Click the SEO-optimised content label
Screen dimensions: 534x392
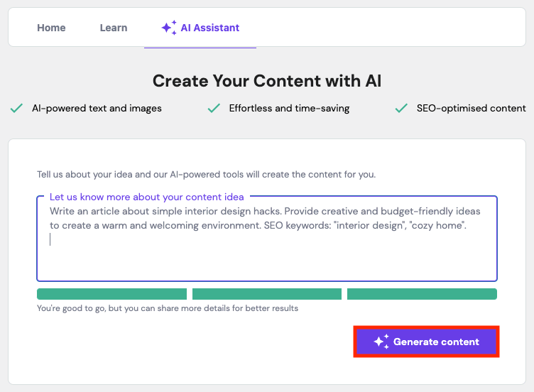[x=472, y=109]
